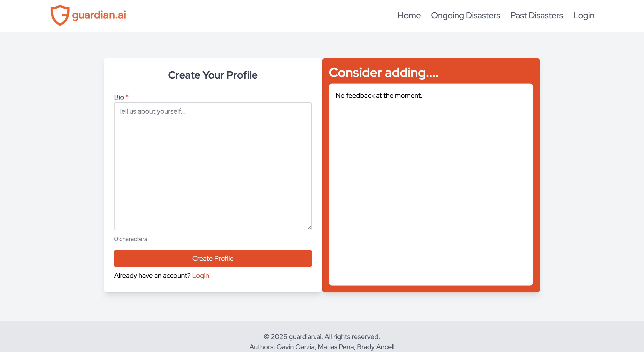The image size is (644, 352).
Task: Click the Create Your Profile heading
Action: tap(213, 75)
